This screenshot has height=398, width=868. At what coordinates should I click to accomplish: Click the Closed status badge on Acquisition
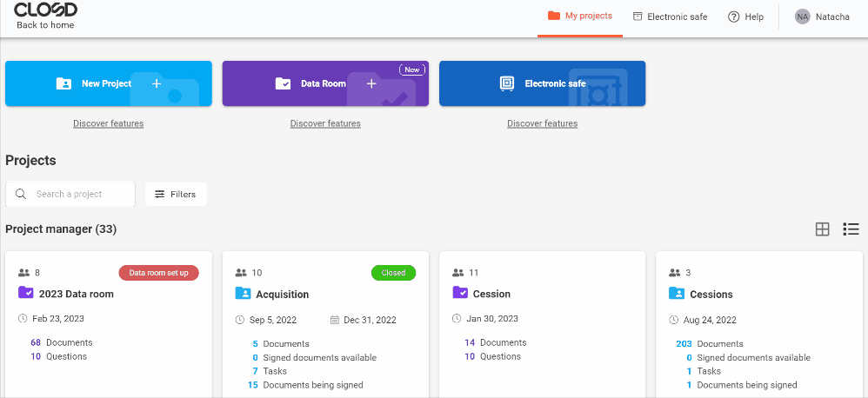click(393, 273)
